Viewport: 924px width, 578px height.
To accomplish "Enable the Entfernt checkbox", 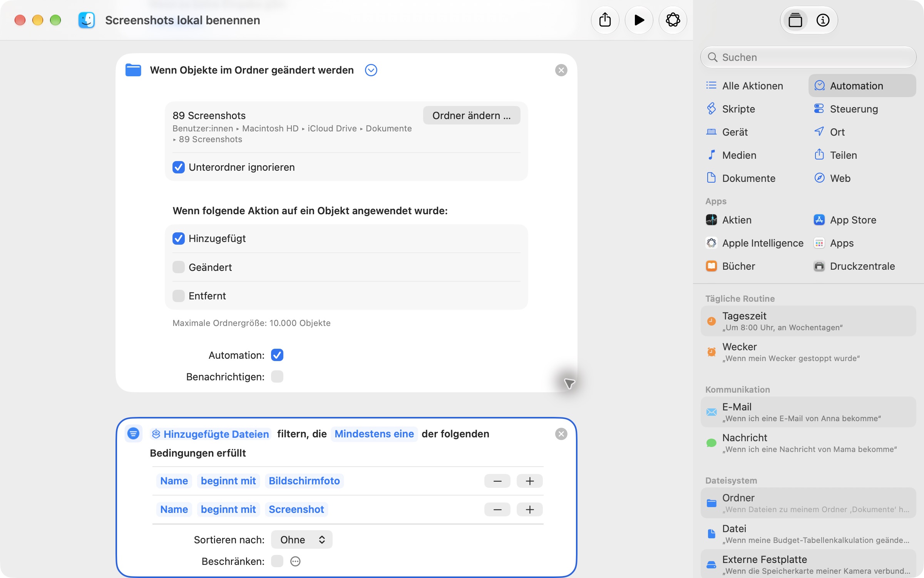I will coord(179,296).
